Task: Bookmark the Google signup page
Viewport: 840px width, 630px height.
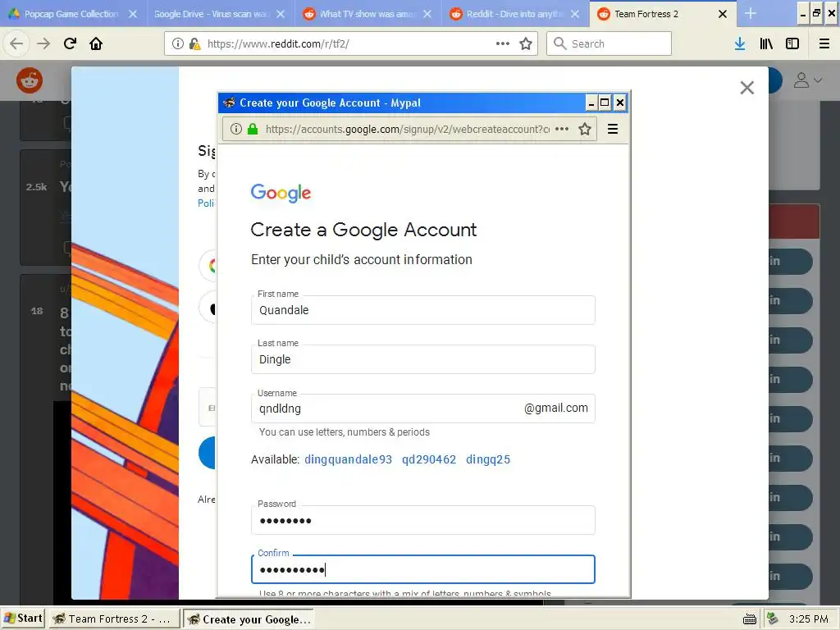Action: tap(585, 129)
